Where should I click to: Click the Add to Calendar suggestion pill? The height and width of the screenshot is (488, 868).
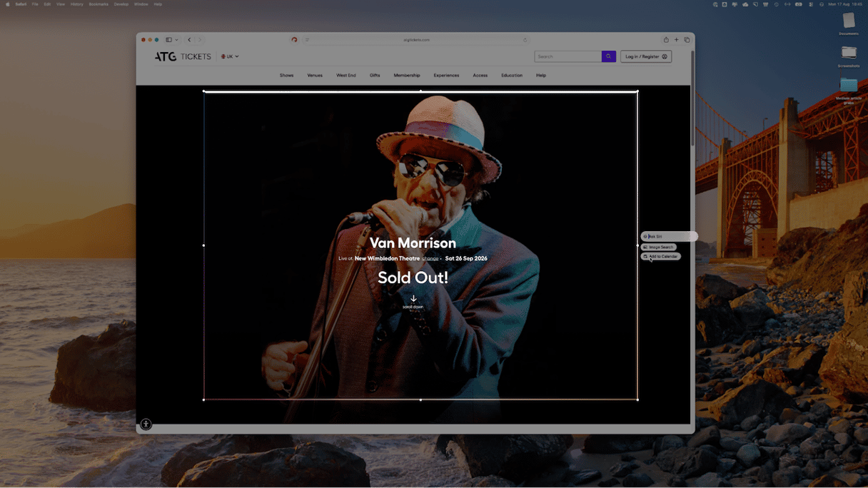click(660, 256)
